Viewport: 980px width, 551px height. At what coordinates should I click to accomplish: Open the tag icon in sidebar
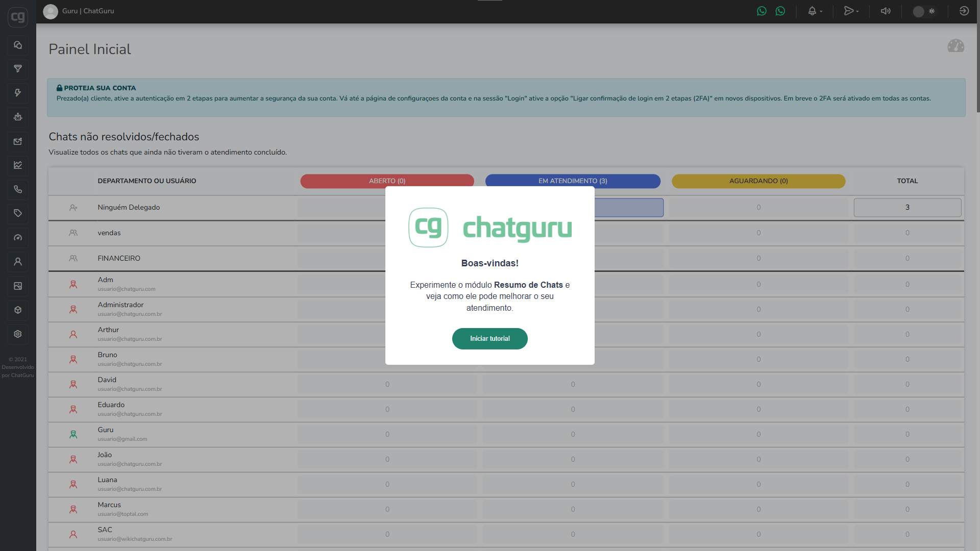tap(18, 213)
